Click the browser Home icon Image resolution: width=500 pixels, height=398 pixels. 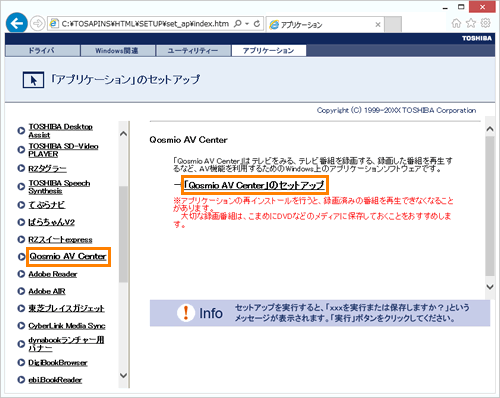[x=456, y=23]
